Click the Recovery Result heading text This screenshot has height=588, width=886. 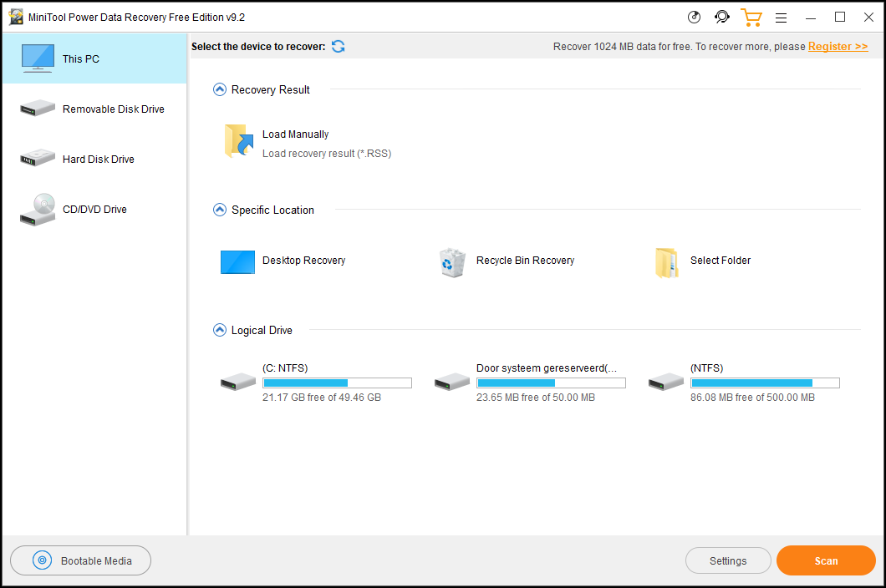pos(271,90)
